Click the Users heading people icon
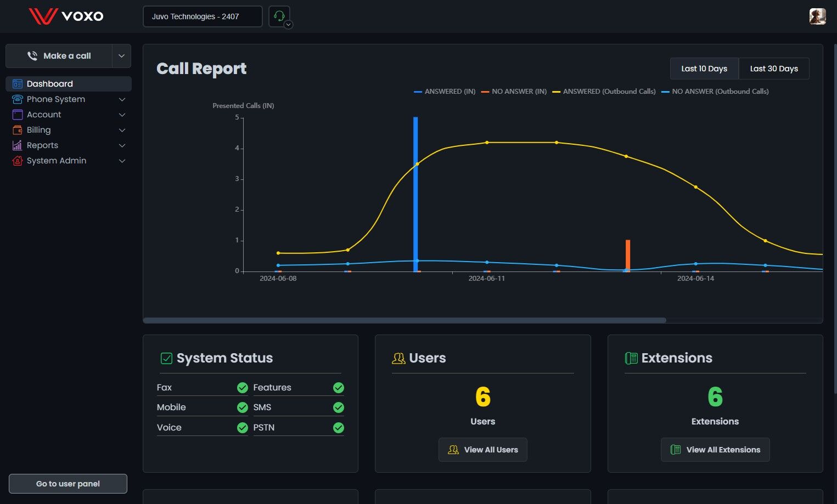Image resolution: width=837 pixels, height=504 pixels. [398, 358]
